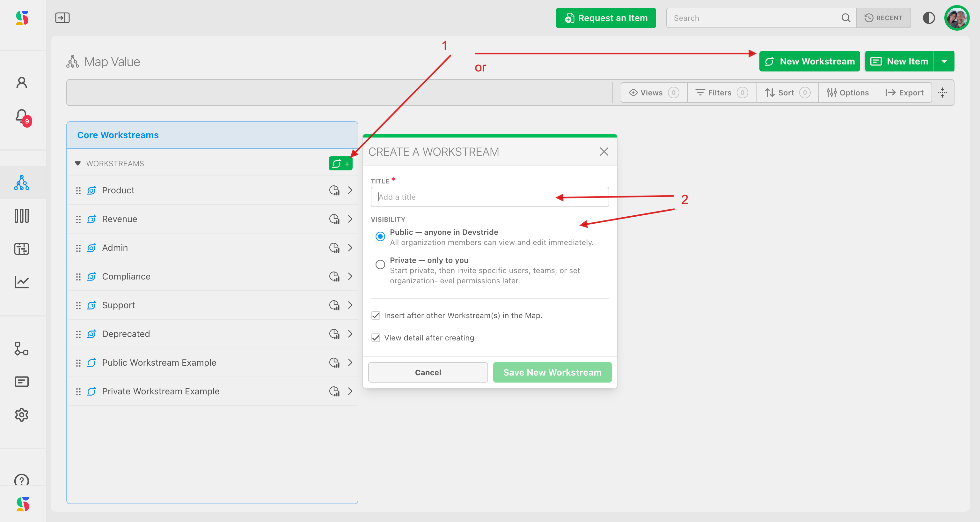The width and height of the screenshot is (980, 522).
Task: Click the Cancel button
Action: tap(428, 372)
